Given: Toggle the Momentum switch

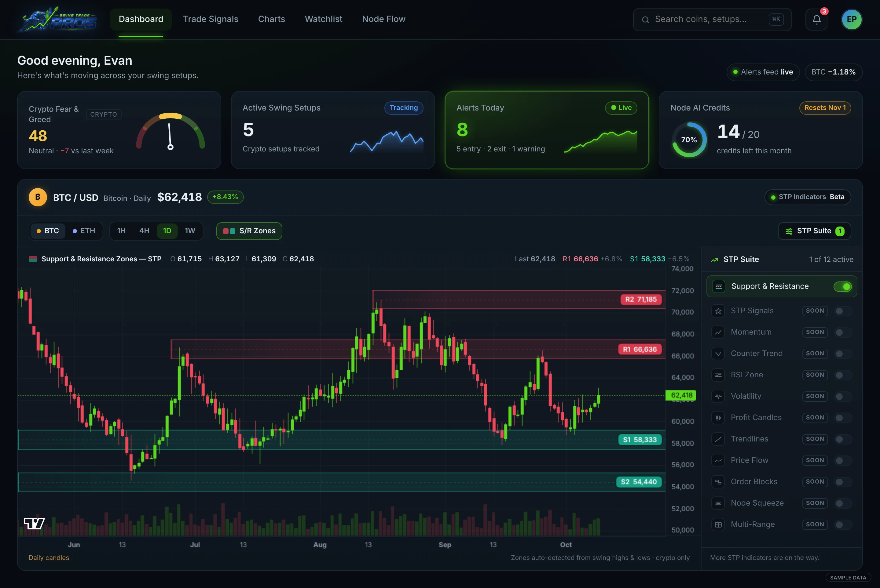Looking at the screenshot, I should click(843, 332).
